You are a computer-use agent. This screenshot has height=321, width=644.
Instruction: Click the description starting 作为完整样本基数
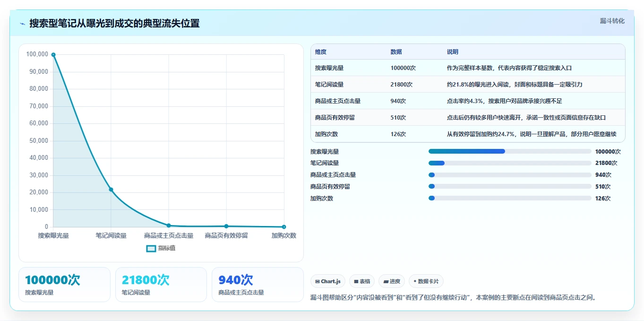(509, 68)
